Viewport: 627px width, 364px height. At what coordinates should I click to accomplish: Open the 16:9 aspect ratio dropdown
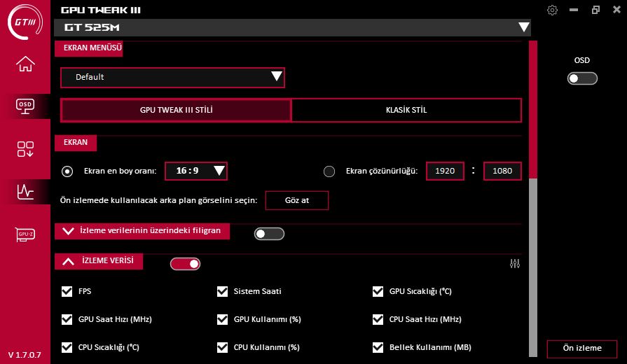pyautogui.click(x=196, y=171)
